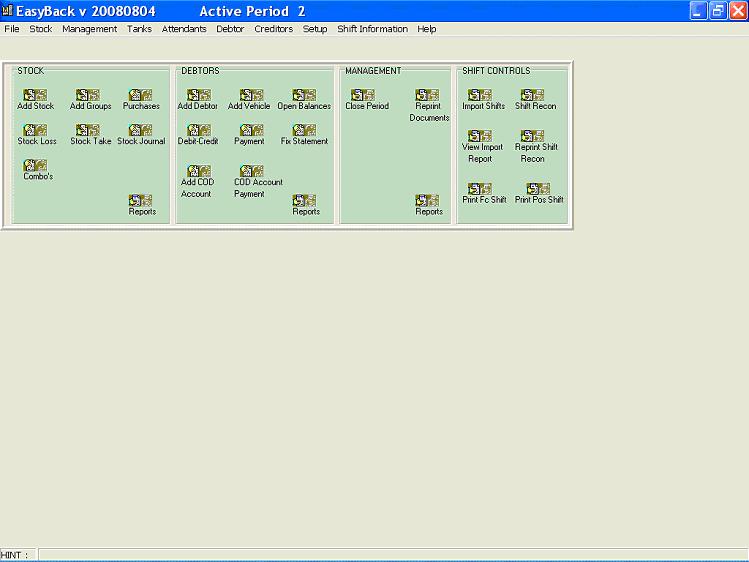Click the HINT status bar field

(393, 554)
